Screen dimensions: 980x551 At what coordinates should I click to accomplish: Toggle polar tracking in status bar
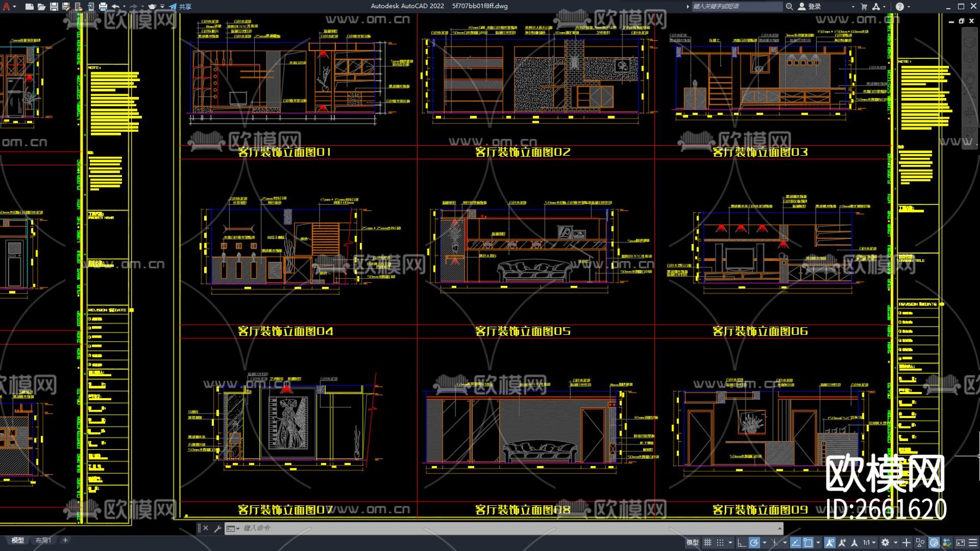754,542
